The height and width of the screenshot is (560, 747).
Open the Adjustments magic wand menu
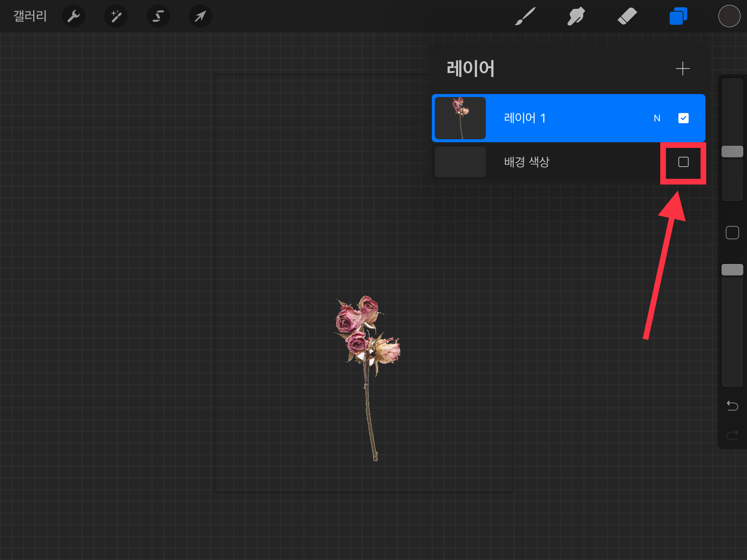116,16
